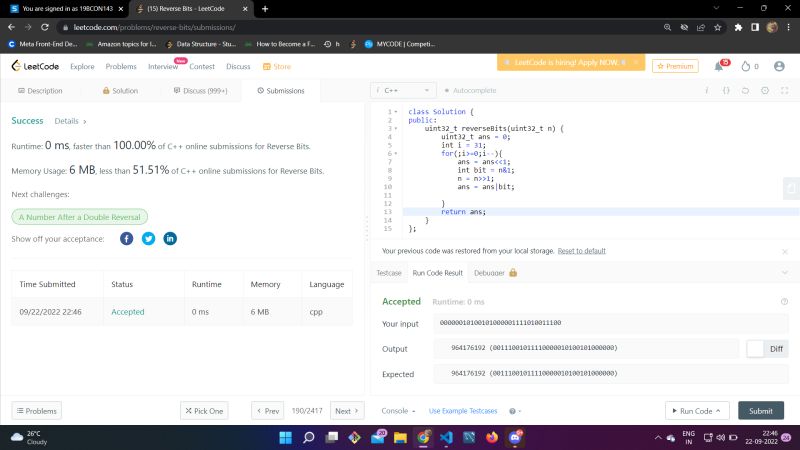The height and width of the screenshot is (450, 800).
Task: Share acceptance on Twitter
Action: coord(148,238)
